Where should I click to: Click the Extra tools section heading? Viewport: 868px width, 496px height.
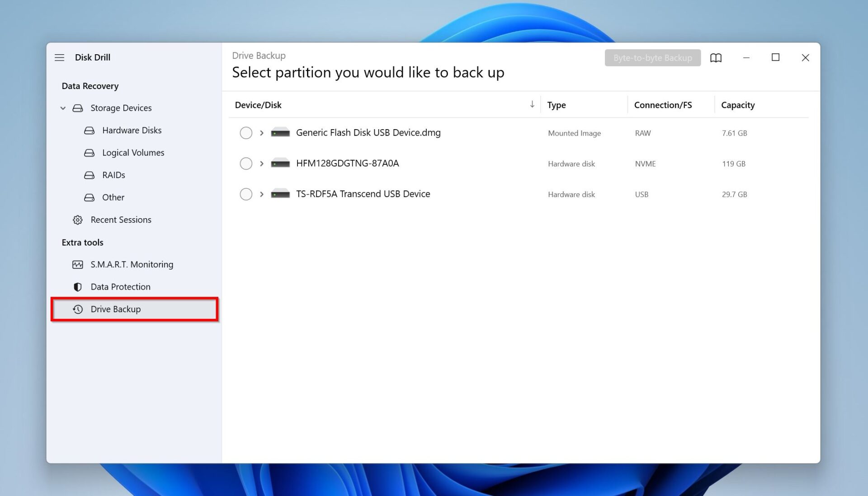tap(82, 243)
